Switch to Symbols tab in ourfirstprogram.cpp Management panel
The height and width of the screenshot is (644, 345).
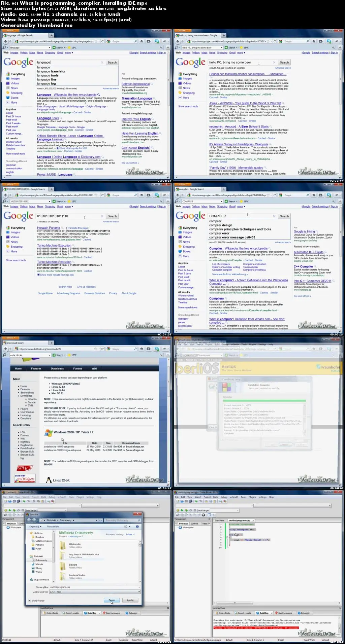click(194, 524)
